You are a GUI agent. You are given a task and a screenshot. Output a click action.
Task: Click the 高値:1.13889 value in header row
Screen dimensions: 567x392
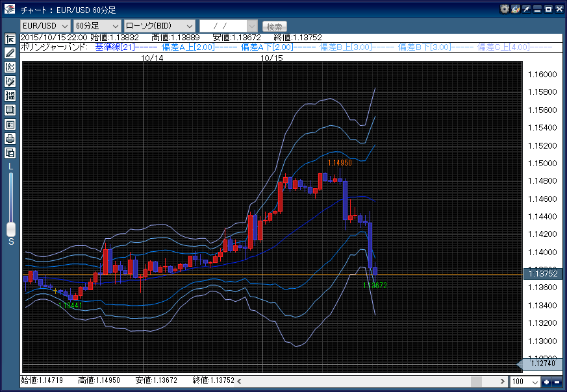tap(175, 38)
